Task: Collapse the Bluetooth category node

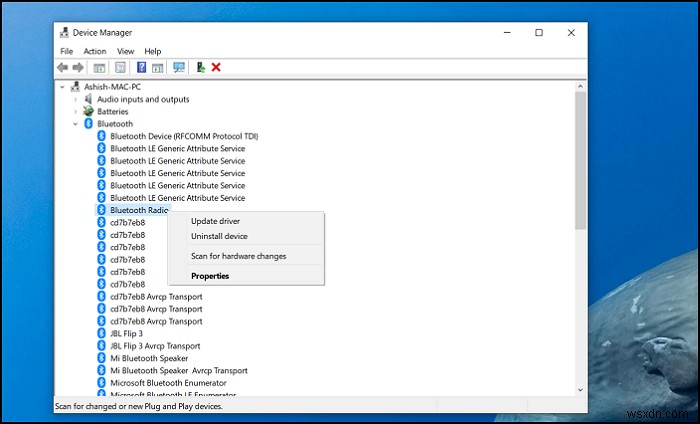Action: coord(75,124)
